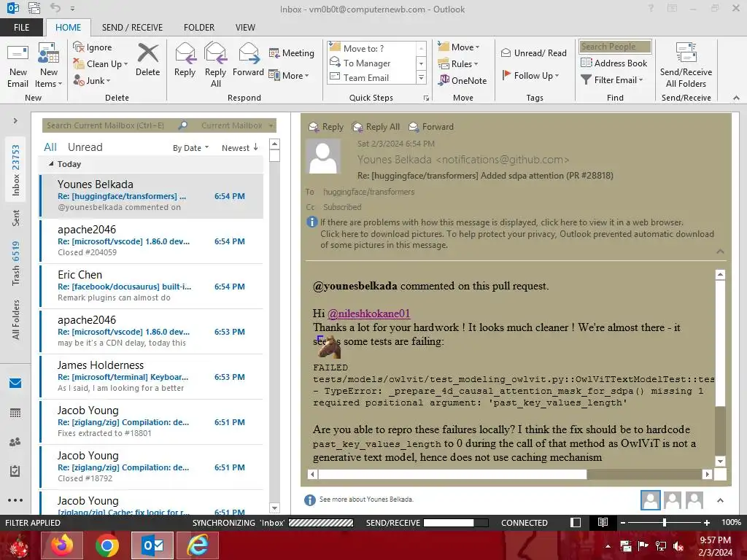Open Current Mailbox scope dropdown
The image size is (747, 560).
tap(237, 125)
